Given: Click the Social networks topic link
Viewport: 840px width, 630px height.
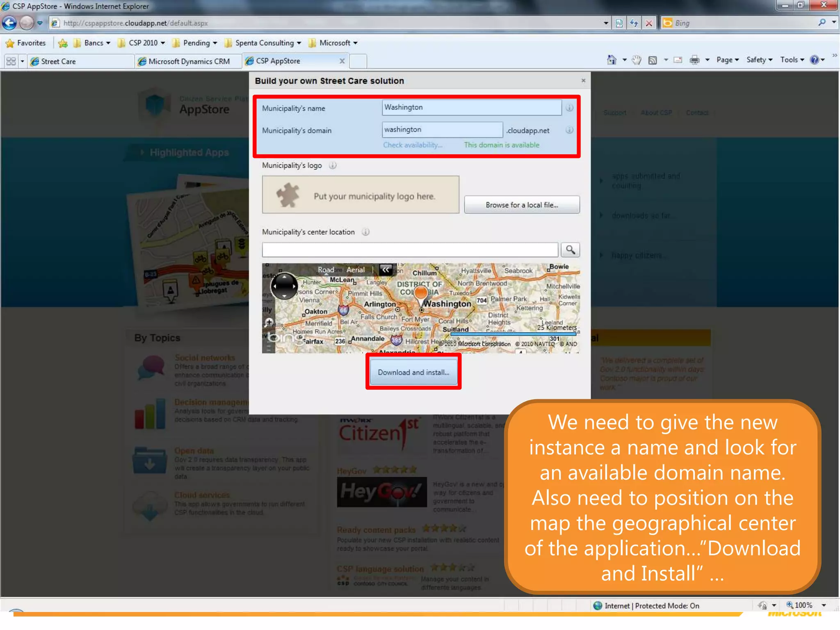Looking at the screenshot, I should coord(205,358).
